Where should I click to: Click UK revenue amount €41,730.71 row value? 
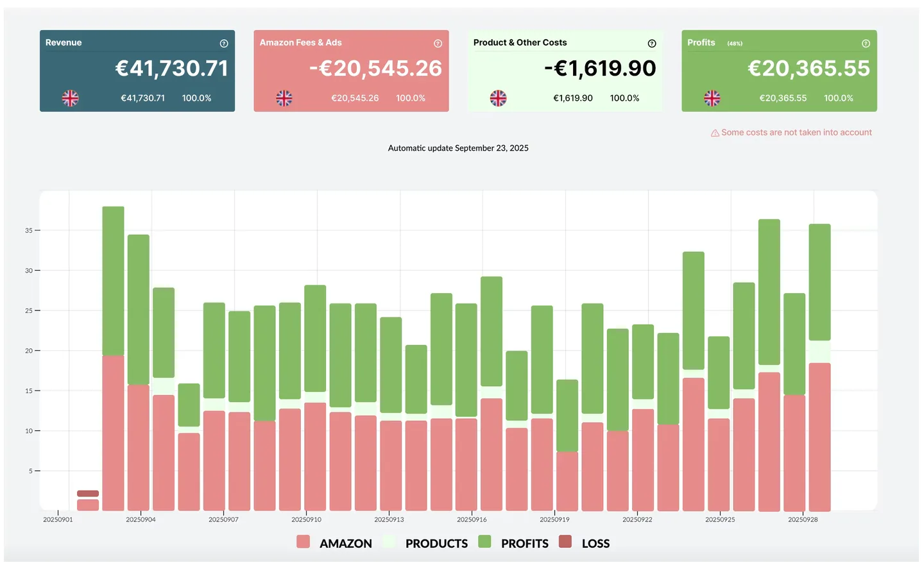point(143,98)
